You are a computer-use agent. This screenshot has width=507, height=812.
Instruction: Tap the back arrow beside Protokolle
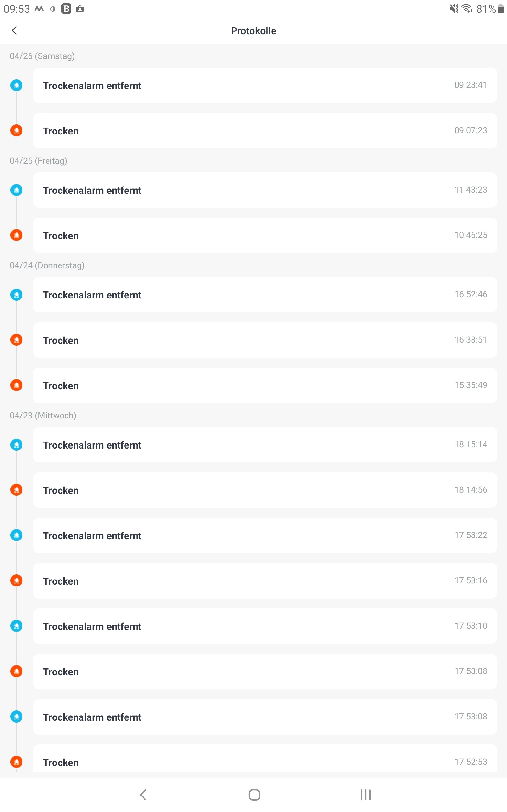tap(15, 30)
